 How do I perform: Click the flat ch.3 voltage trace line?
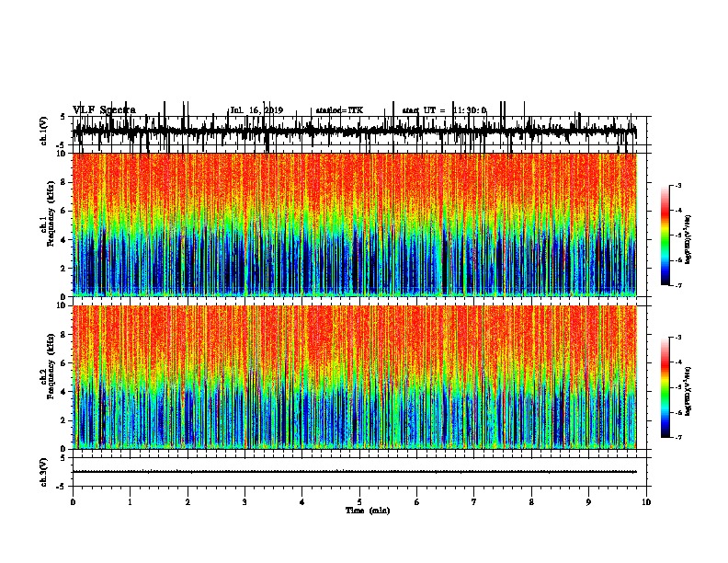[x=354, y=472]
